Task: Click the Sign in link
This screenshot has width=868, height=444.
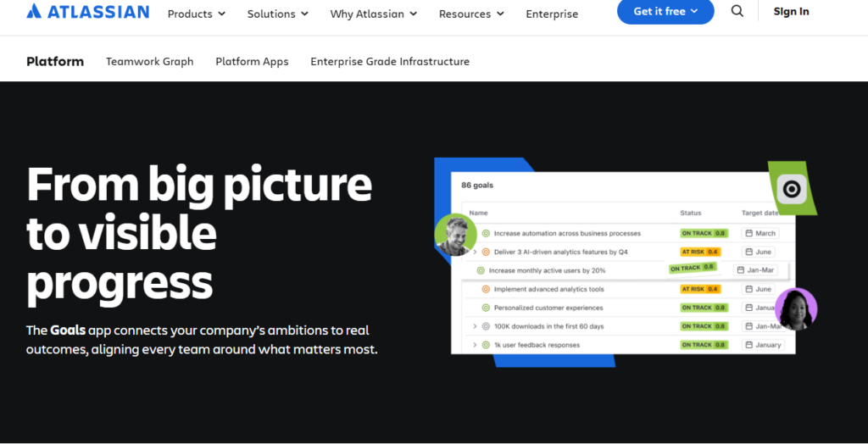Action: tap(791, 11)
